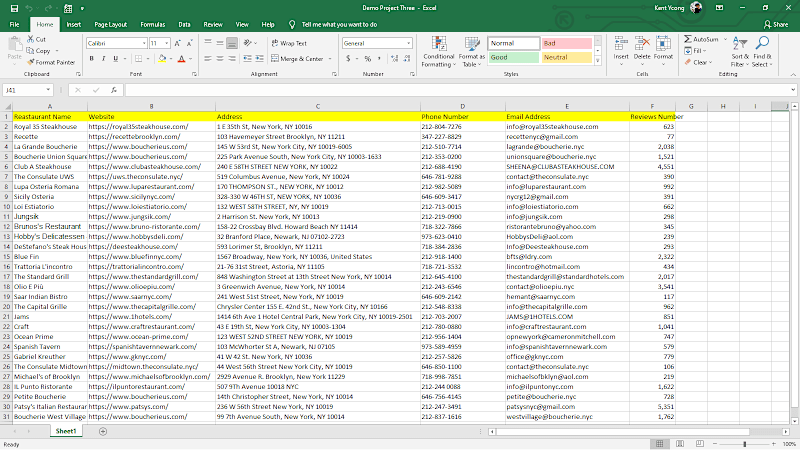Apply the Bad cell style
800x450 pixels.
[x=566, y=43]
